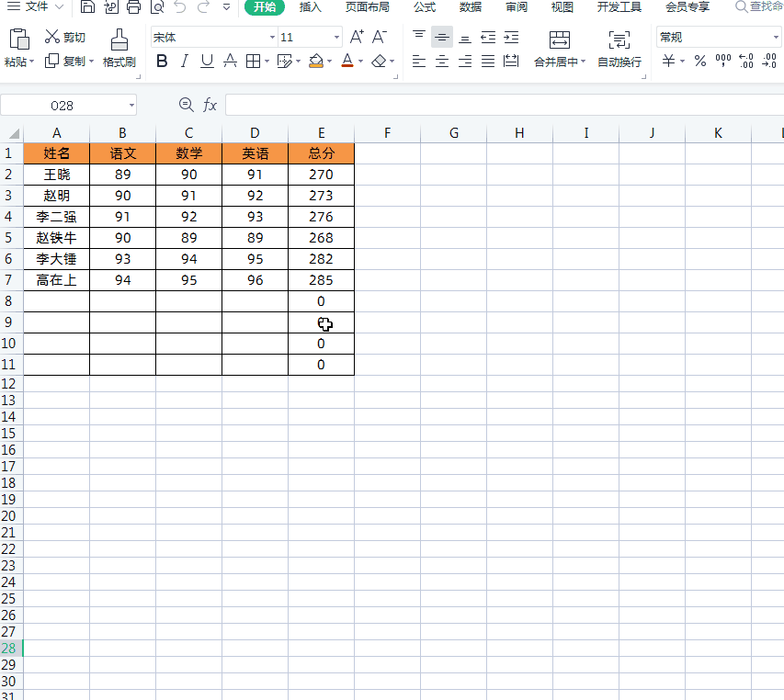Image resolution: width=784 pixels, height=700 pixels.
Task: Expand the Borders dropdown arrow
Action: click(x=267, y=62)
